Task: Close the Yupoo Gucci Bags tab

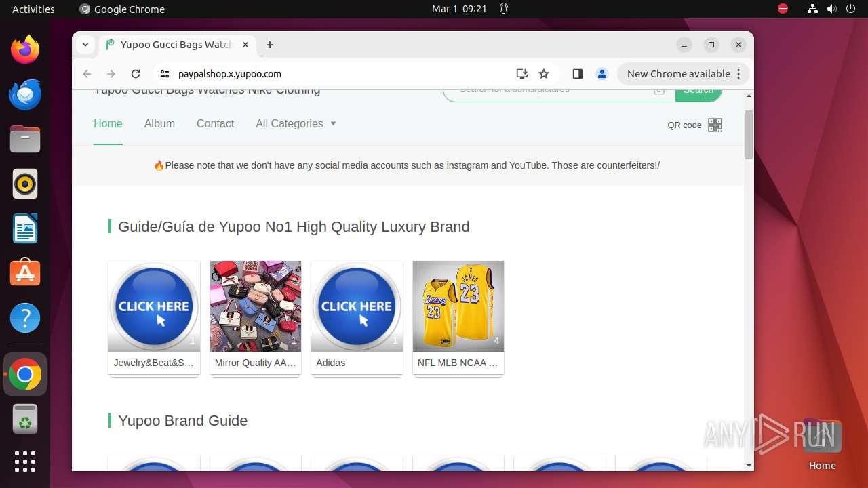Action: [x=245, y=45]
